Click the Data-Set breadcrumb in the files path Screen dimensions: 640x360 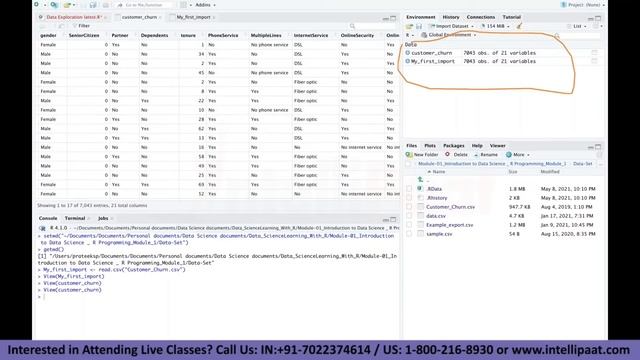(x=582, y=164)
